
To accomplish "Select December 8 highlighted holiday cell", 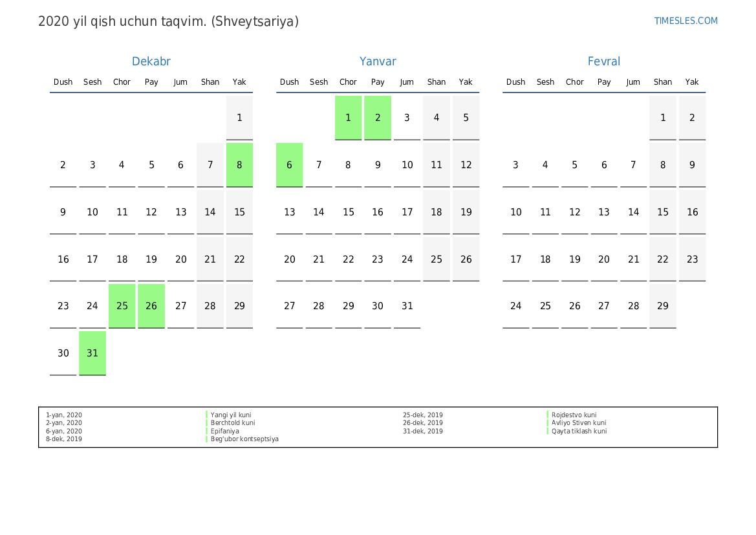I will coord(239,165).
